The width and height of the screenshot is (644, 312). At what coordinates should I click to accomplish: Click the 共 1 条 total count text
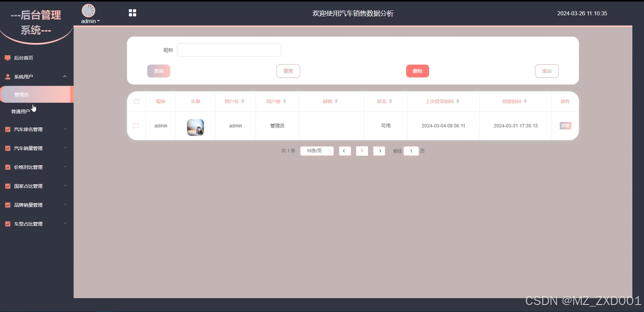tap(288, 151)
